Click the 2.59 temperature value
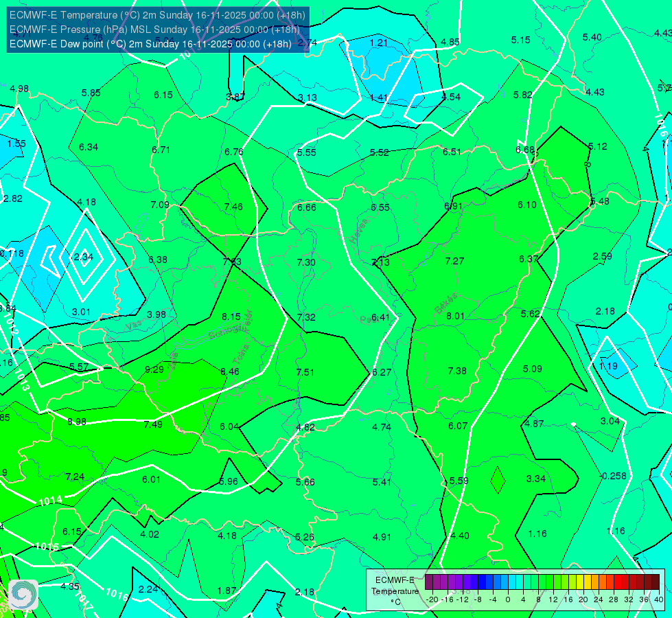 602,256
